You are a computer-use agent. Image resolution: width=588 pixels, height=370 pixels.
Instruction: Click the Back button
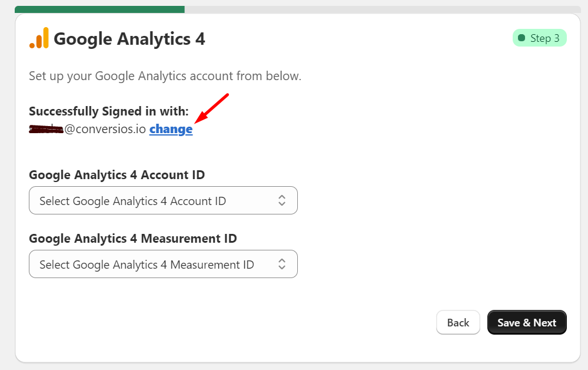click(x=458, y=322)
